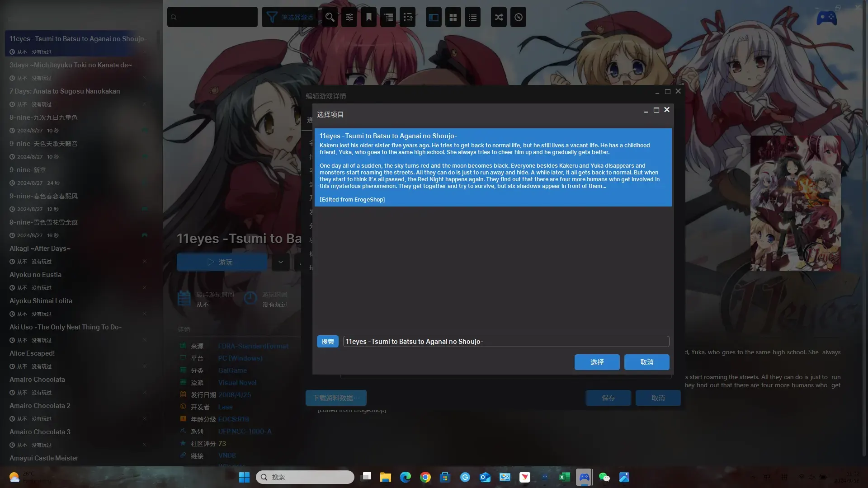Open the VNDB link in details
Screen dimensions: 868x488
(227, 455)
